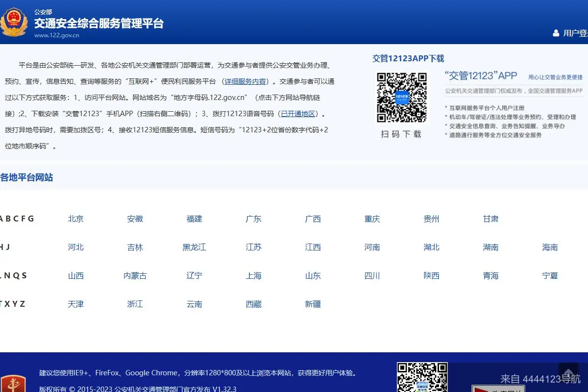Open the 新疆 platform site
The height and width of the screenshot is (392, 588).
click(x=313, y=304)
